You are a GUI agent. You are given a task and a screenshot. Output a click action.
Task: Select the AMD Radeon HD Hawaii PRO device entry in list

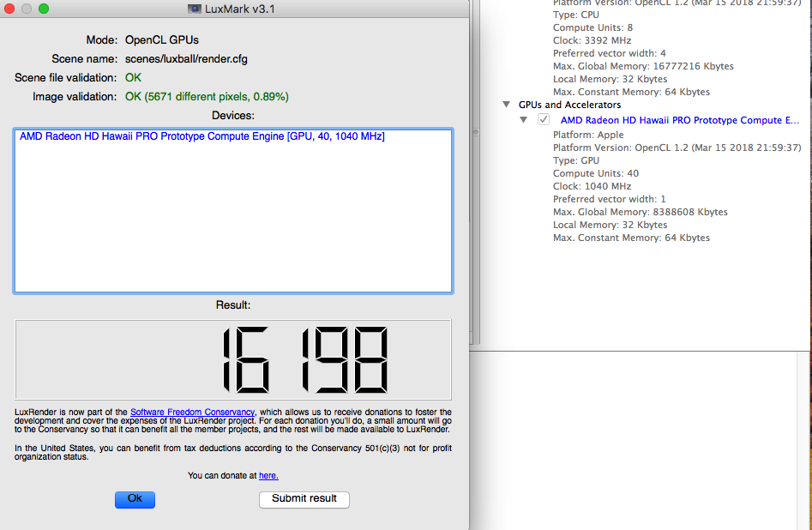[202, 136]
